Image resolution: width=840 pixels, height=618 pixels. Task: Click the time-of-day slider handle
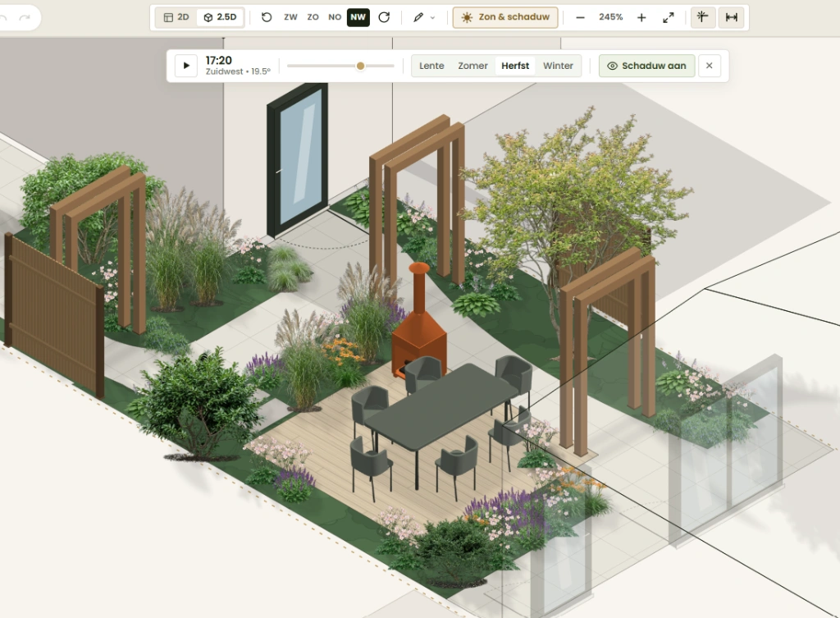[x=361, y=66]
